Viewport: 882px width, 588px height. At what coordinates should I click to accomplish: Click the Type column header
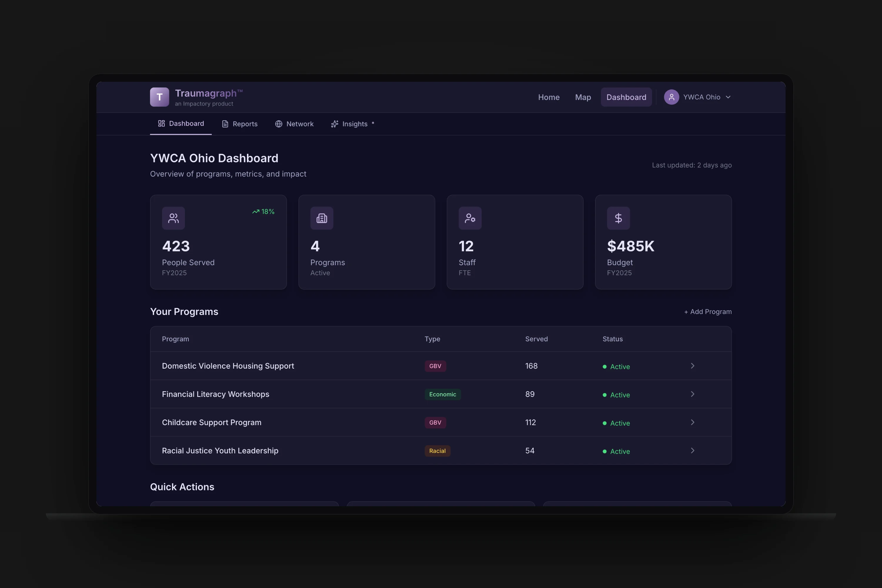432,339
